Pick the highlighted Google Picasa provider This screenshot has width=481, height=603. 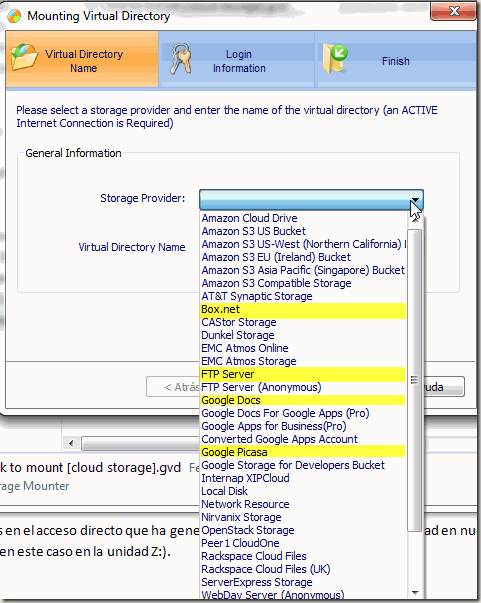303,452
